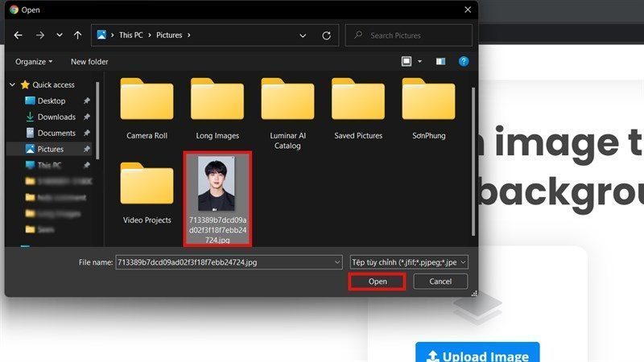Open the blue Help question mark
The height and width of the screenshot is (362, 644).
tap(464, 61)
